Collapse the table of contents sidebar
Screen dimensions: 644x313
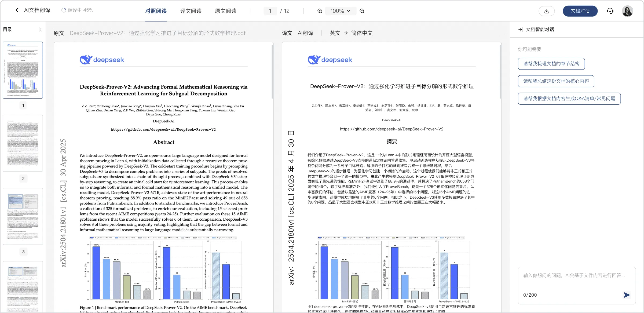click(40, 30)
